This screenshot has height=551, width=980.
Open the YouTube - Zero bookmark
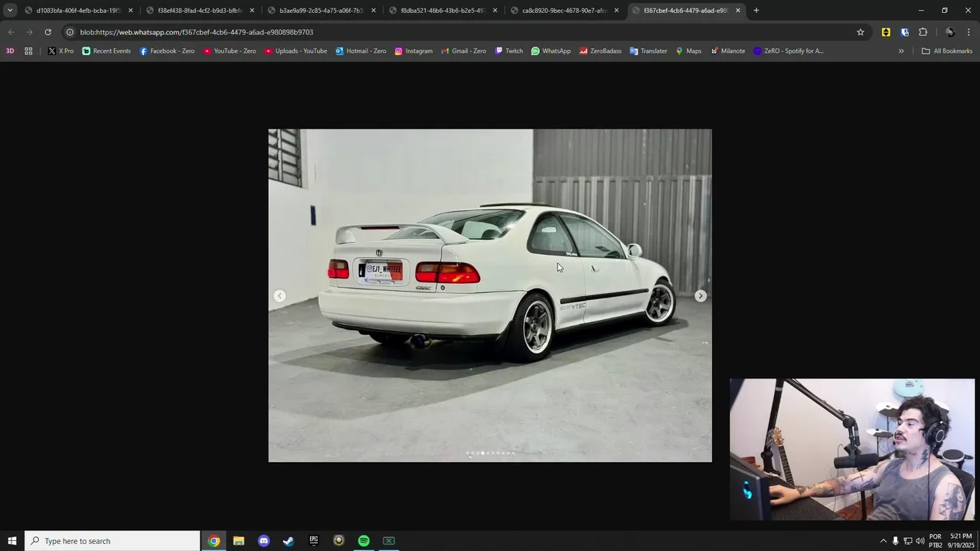click(230, 51)
